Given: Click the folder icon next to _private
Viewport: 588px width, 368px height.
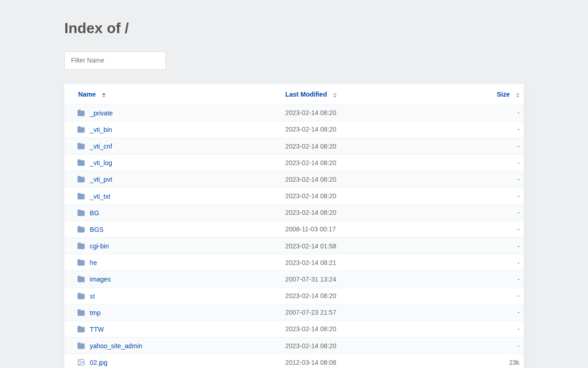Looking at the screenshot, I should click(x=81, y=113).
